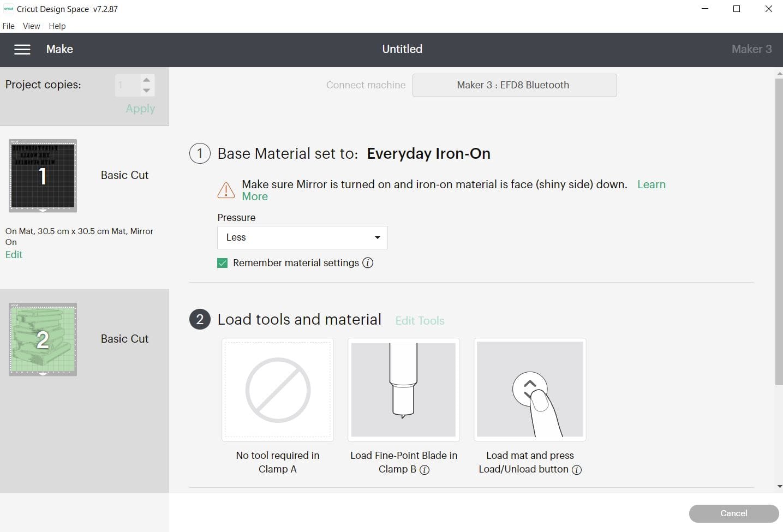The height and width of the screenshot is (532, 783).
Task: Uncheck Remember material settings checkbox
Action: pyautogui.click(x=222, y=263)
